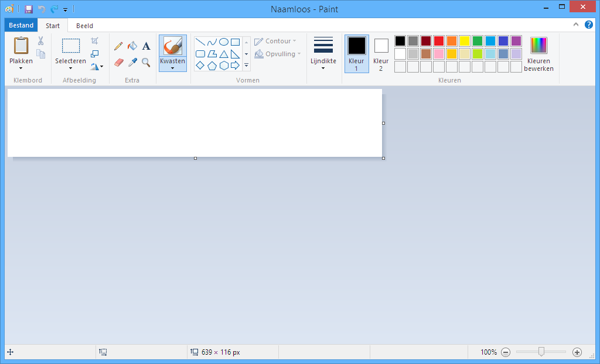600x364 pixels.
Task: Select the Text tool
Action: point(146,46)
